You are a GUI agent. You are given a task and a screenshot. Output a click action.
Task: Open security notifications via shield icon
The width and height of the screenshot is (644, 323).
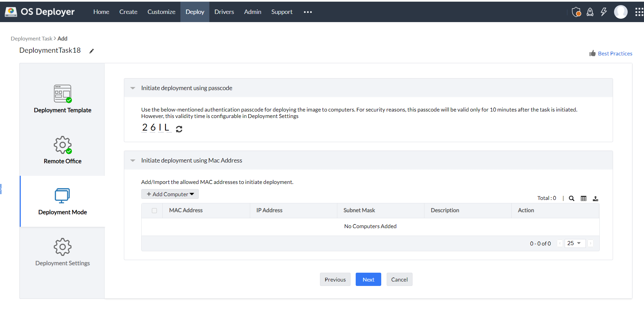point(577,12)
